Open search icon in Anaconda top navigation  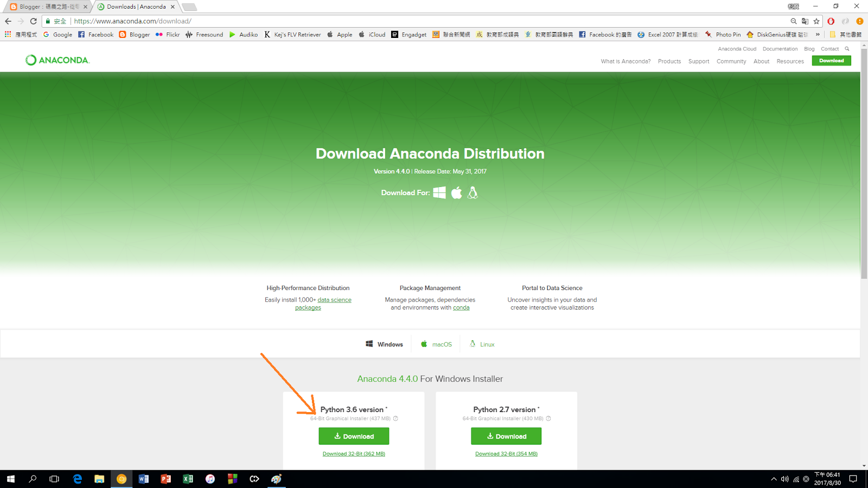click(847, 49)
